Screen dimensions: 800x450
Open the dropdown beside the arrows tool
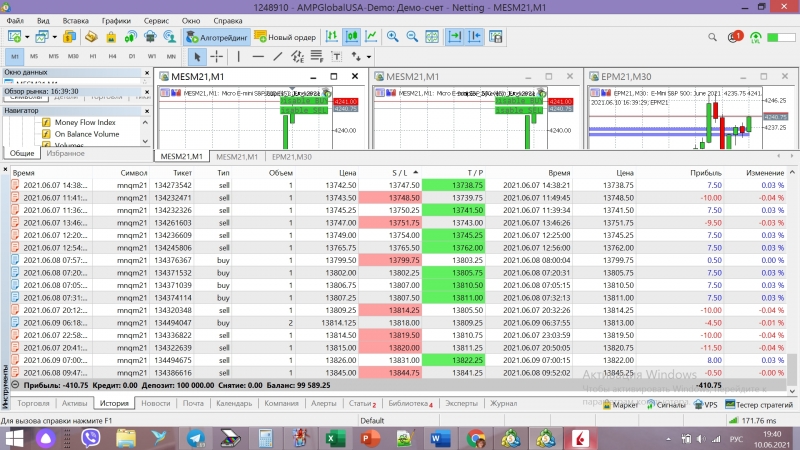click(369, 57)
